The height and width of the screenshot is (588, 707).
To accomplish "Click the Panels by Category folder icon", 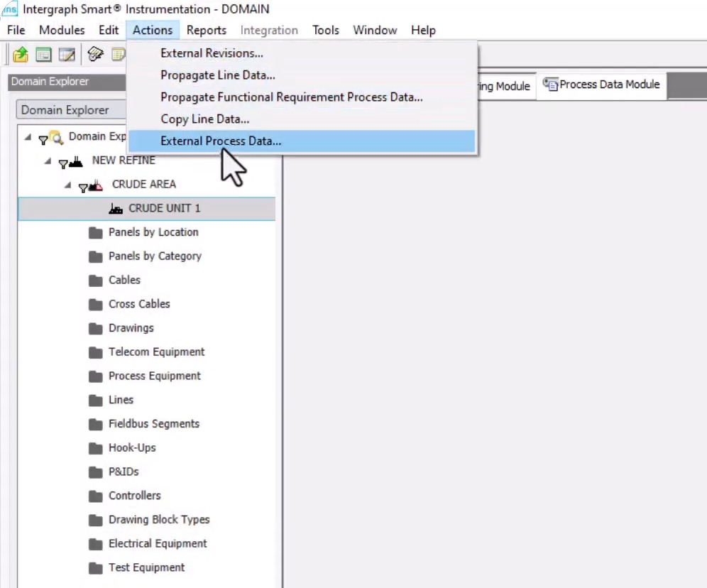I will pyautogui.click(x=96, y=256).
